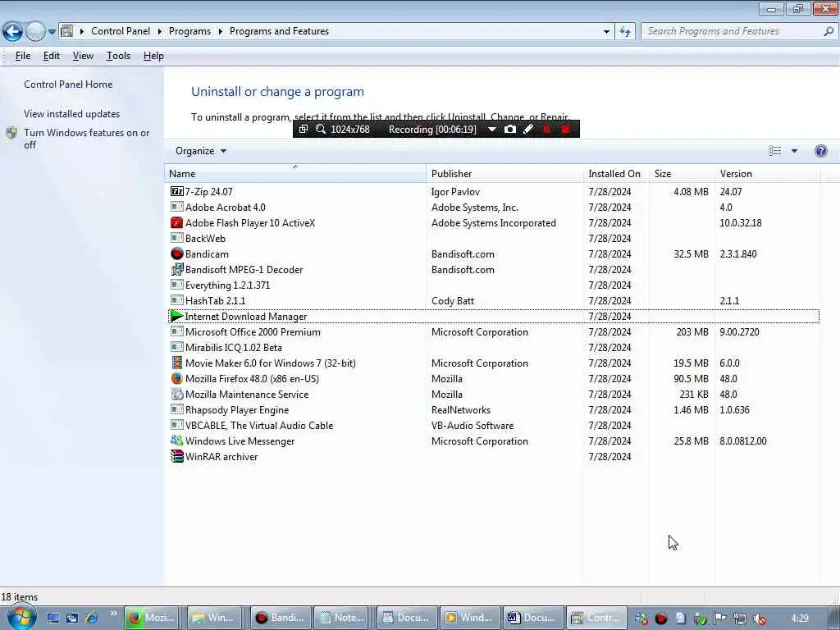Image resolution: width=840 pixels, height=630 pixels.
Task: Open Turn Windows features on or off
Action: click(x=86, y=139)
